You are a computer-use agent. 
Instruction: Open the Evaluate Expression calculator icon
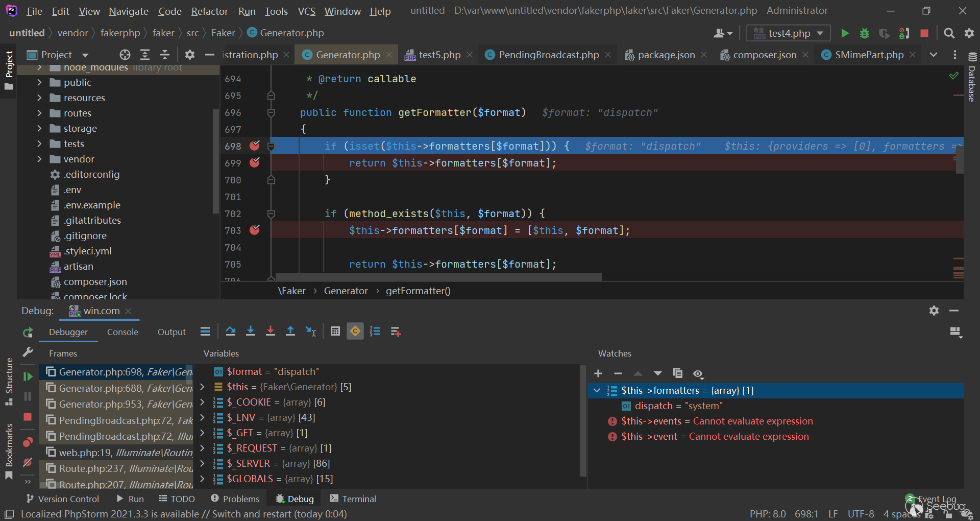click(335, 331)
